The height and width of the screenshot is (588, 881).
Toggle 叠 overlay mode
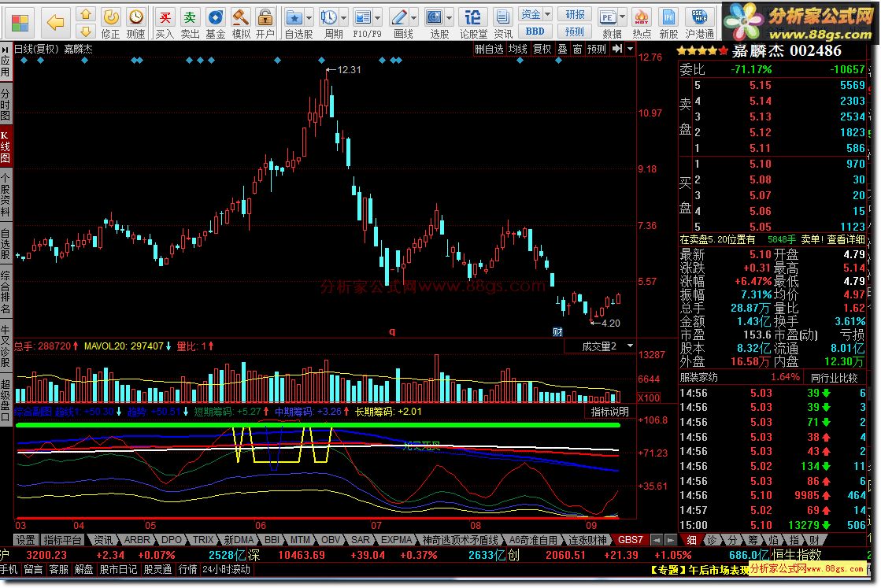(x=562, y=49)
